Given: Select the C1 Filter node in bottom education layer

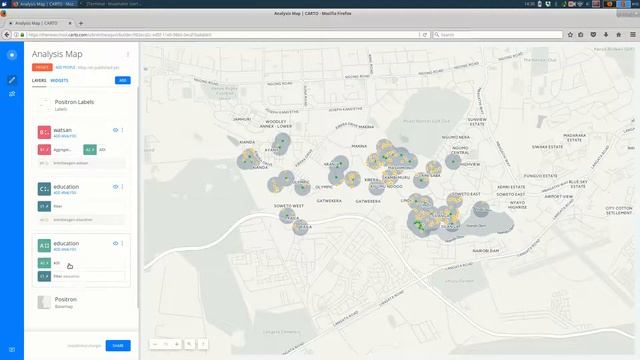Looking at the screenshot, I should 44,276.
